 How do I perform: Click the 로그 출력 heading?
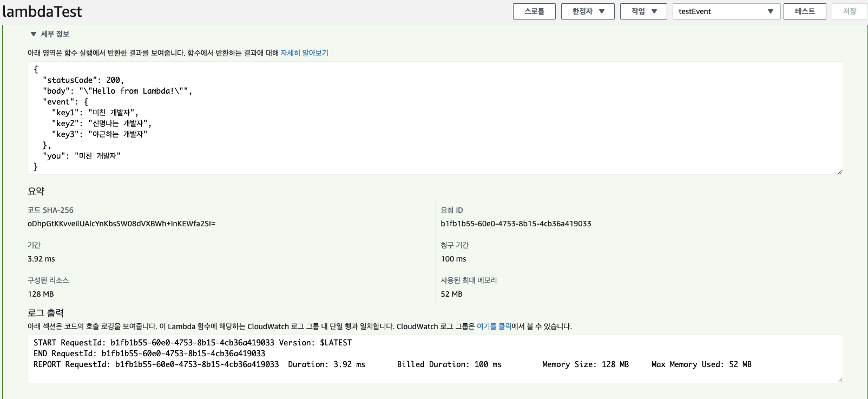pyautogui.click(x=45, y=313)
